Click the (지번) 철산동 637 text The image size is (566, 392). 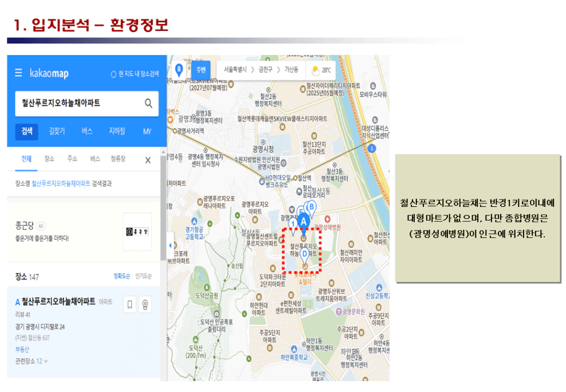tap(33, 338)
